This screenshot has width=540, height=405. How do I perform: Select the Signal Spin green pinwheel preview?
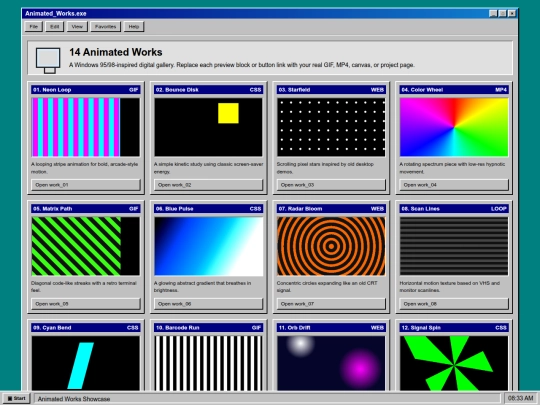(454, 363)
